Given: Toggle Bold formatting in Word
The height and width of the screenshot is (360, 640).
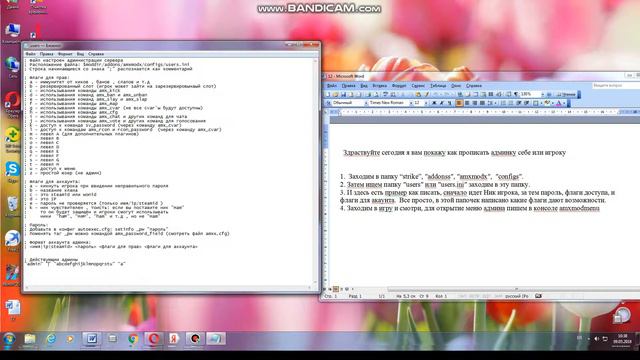Looking at the screenshot, I should [x=434, y=103].
